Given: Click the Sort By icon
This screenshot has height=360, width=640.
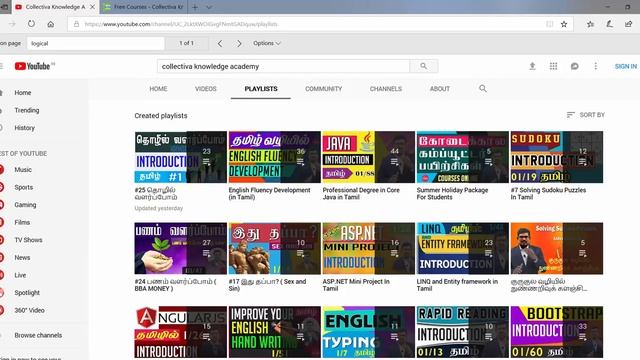Looking at the screenshot, I should tap(571, 115).
